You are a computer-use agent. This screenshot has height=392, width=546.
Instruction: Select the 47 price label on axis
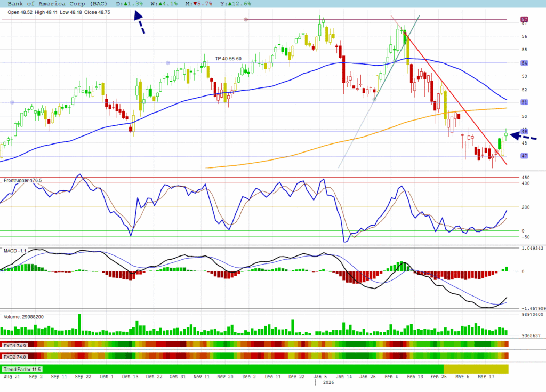point(524,156)
